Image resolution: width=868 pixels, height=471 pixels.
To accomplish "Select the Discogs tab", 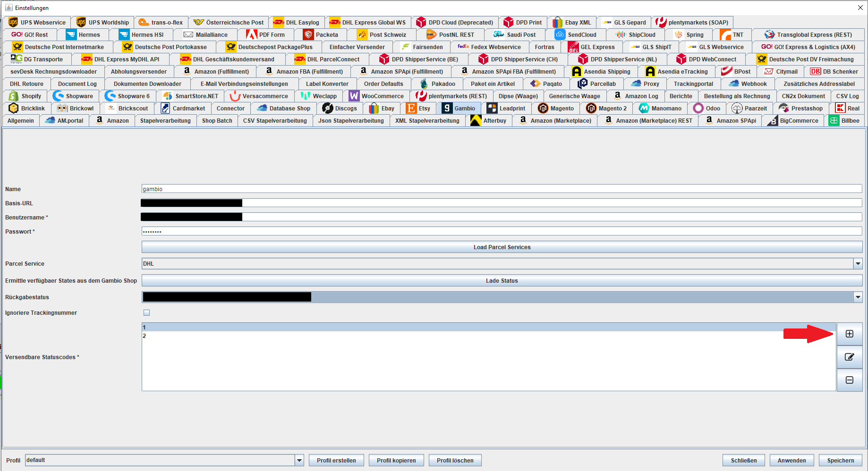I will (340, 108).
